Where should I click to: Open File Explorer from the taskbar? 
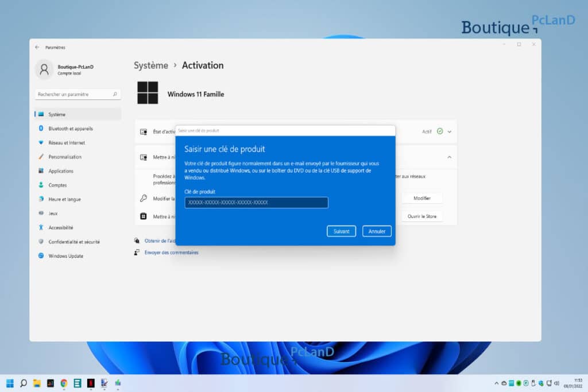[37, 383]
